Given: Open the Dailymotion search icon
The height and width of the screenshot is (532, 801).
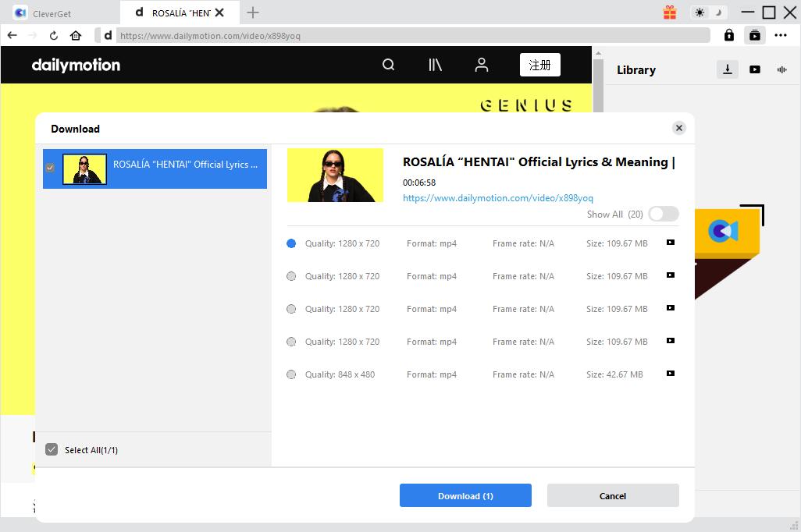Looking at the screenshot, I should 388,66.
